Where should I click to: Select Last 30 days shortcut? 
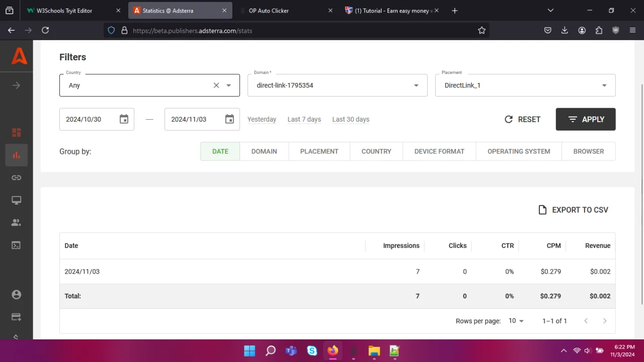[x=351, y=119]
